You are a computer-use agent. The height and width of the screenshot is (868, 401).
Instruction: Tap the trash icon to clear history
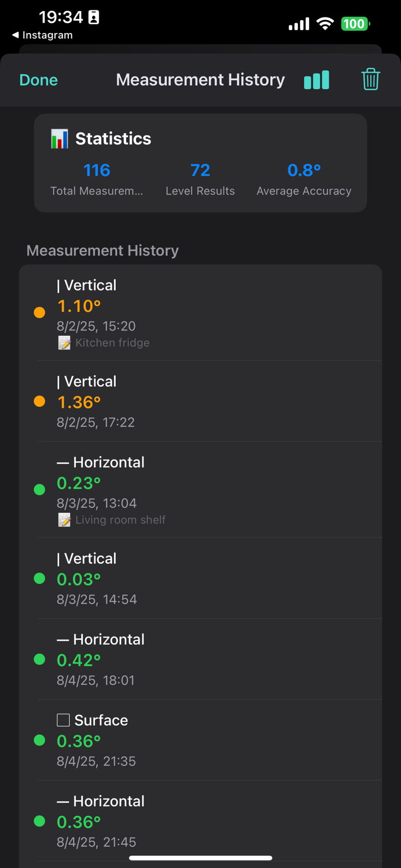(x=370, y=80)
